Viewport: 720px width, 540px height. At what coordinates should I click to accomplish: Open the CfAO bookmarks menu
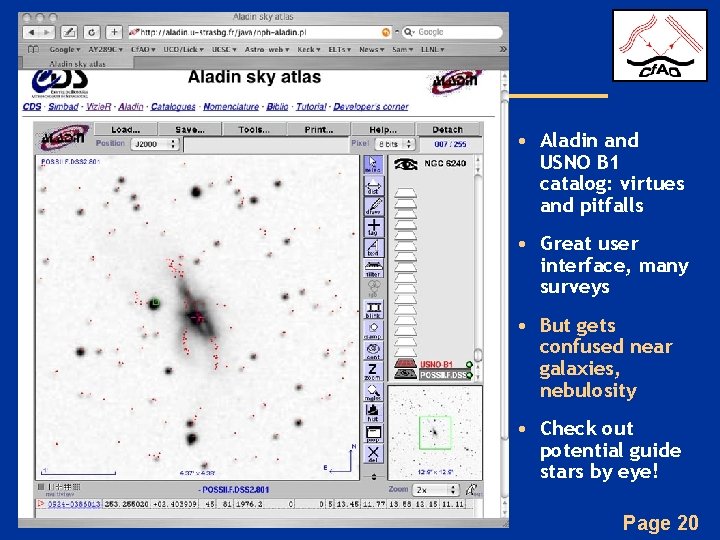(143, 50)
